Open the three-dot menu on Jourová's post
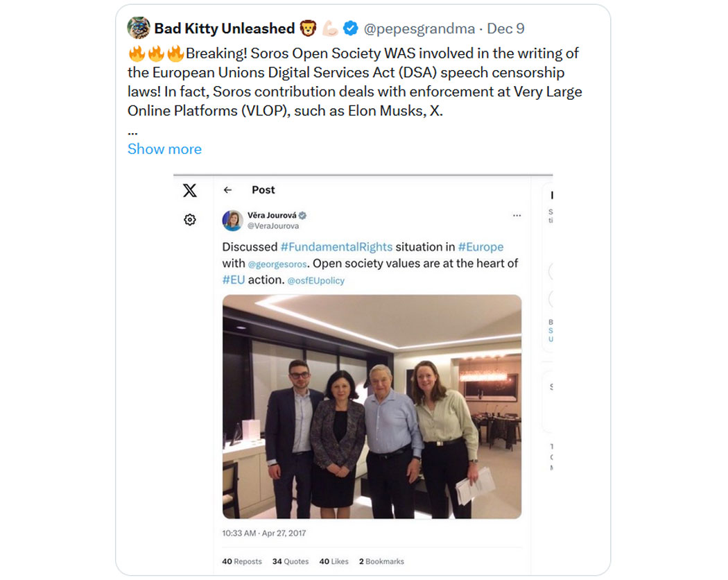This screenshot has width=728, height=580. click(517, 216)
